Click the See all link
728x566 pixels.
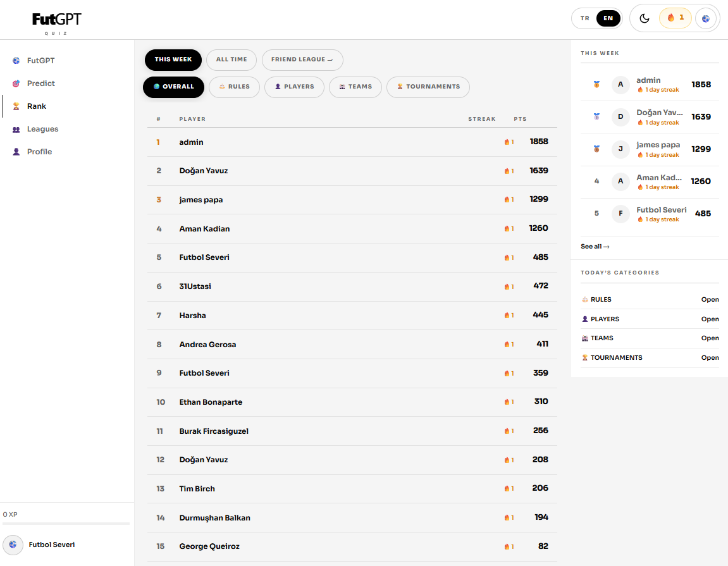[x=595, y=247]
